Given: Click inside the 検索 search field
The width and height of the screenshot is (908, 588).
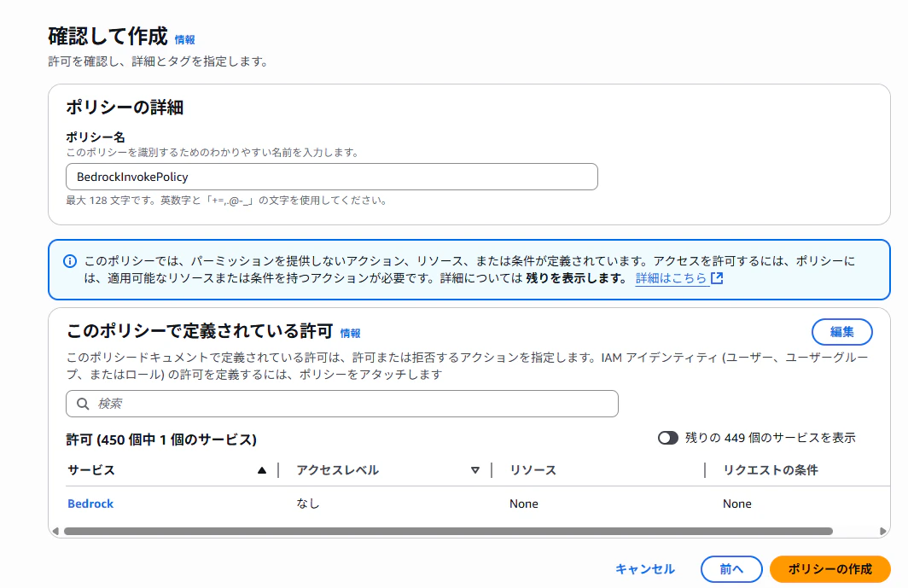Looking at the screenshot, I should [x=341, y=404].
